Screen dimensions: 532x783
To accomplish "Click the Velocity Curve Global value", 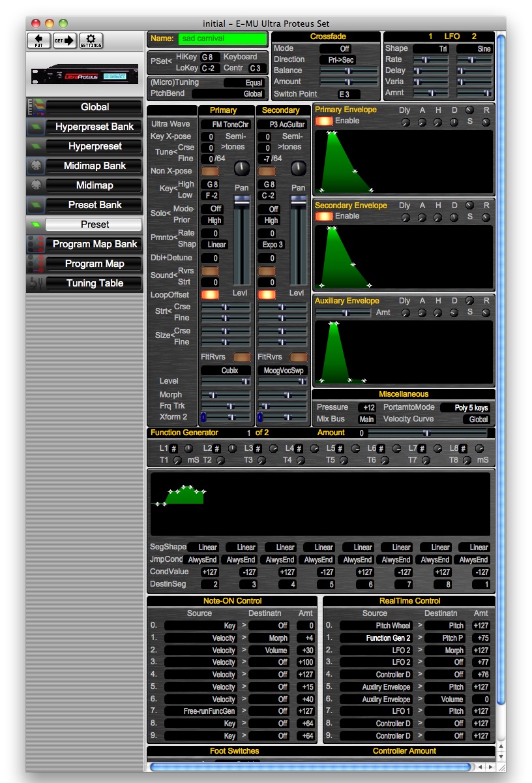I will click(477, 420).
